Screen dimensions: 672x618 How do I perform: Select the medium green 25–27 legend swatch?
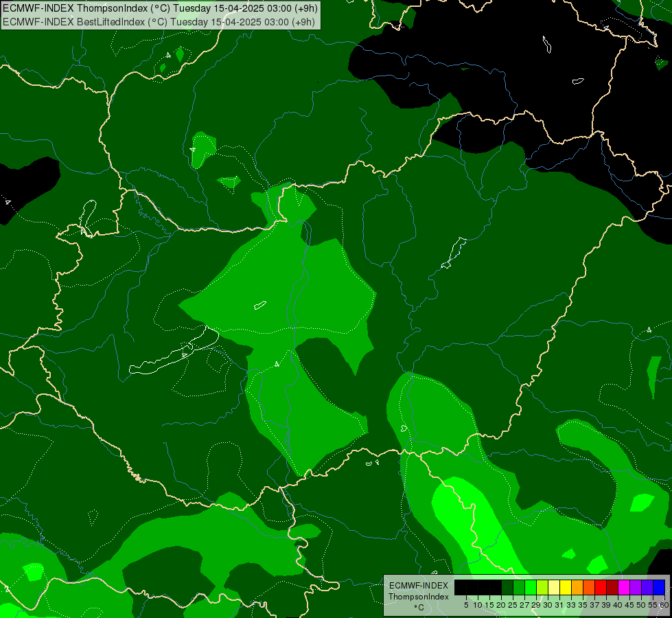click(518, 587)
